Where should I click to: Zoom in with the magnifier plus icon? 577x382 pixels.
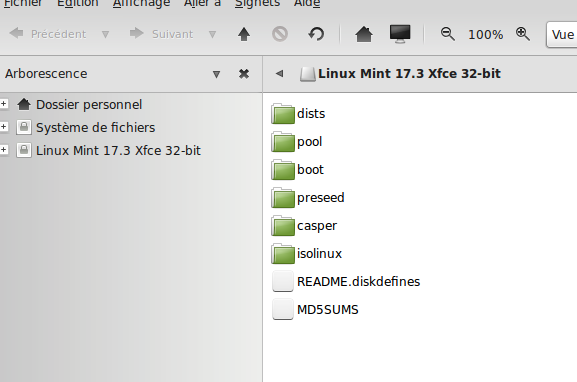click(523, 34)
